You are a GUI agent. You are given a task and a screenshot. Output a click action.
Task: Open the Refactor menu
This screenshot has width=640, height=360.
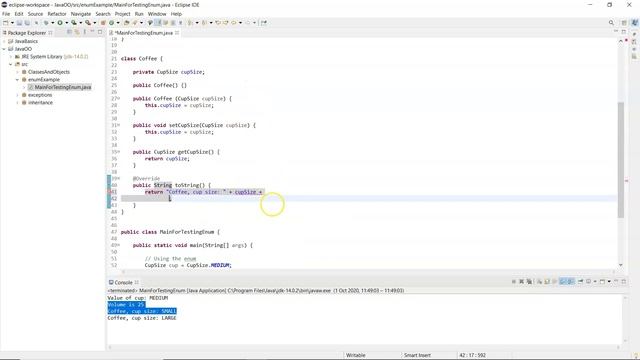pos(57,14)
